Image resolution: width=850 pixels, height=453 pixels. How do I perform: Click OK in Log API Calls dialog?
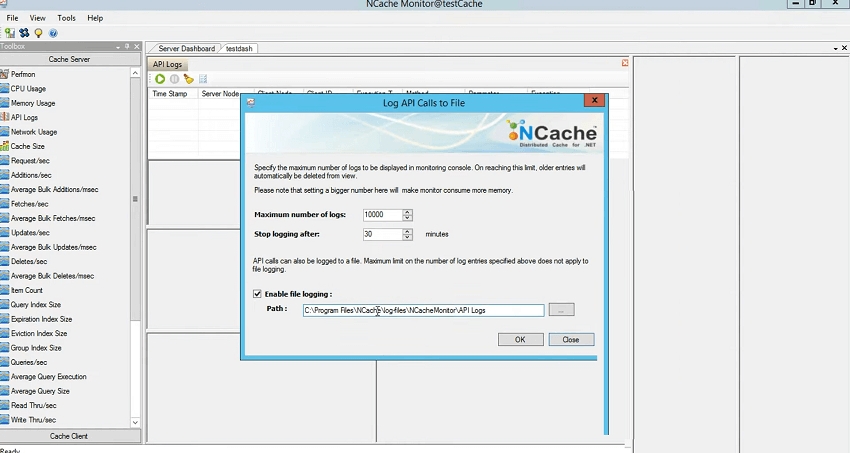click(x=520, y=339)
